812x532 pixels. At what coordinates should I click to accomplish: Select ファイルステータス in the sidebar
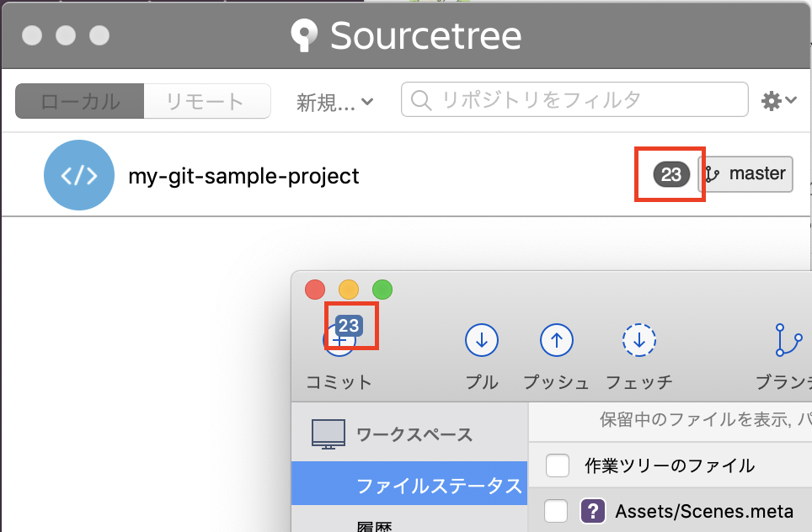(x=409, y=483)
